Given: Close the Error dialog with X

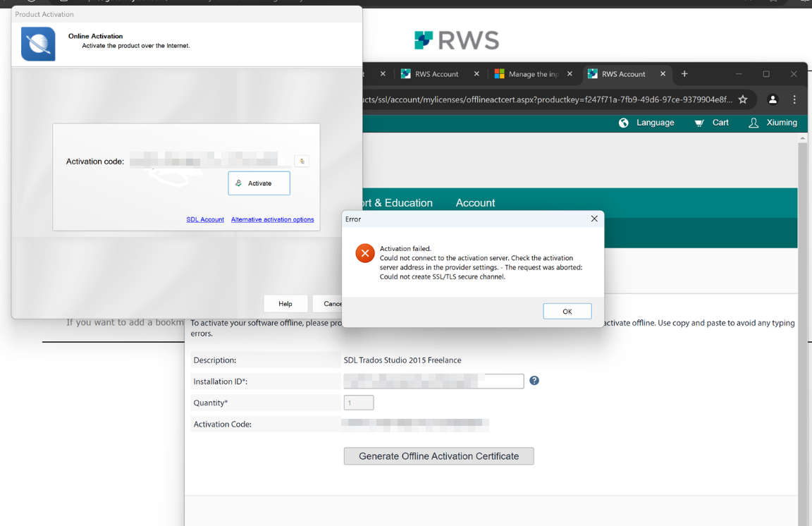Looking at the screenshot, I should coord(594,219).
